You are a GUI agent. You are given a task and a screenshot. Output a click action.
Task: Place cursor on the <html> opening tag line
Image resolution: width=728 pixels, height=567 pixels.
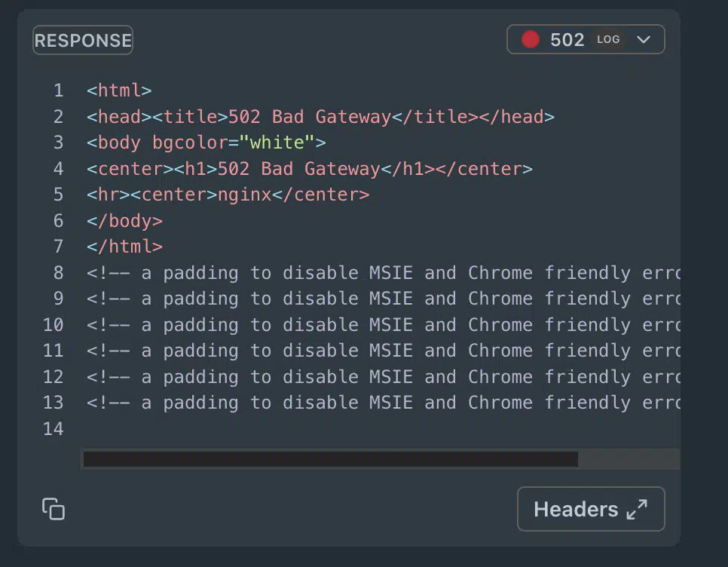coord(119,90)
